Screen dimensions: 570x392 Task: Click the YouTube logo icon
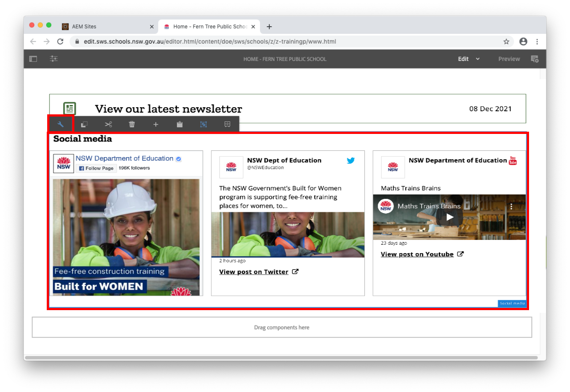[x=513, y=161]
